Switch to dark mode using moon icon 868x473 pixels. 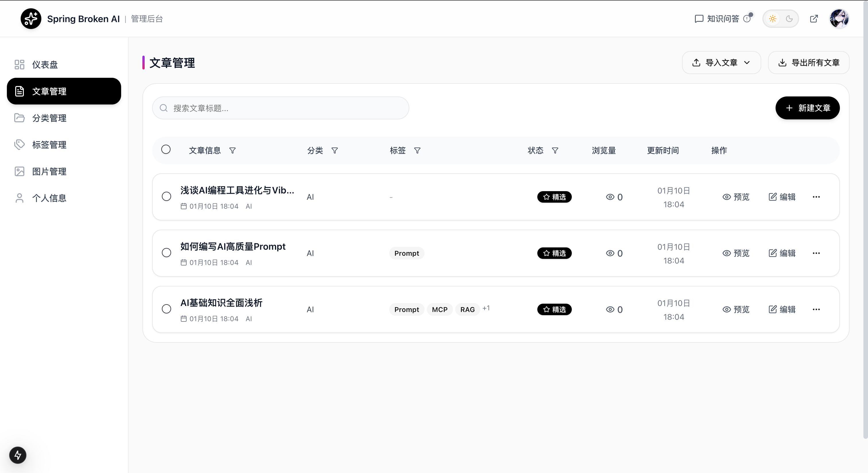click(789, 19)
